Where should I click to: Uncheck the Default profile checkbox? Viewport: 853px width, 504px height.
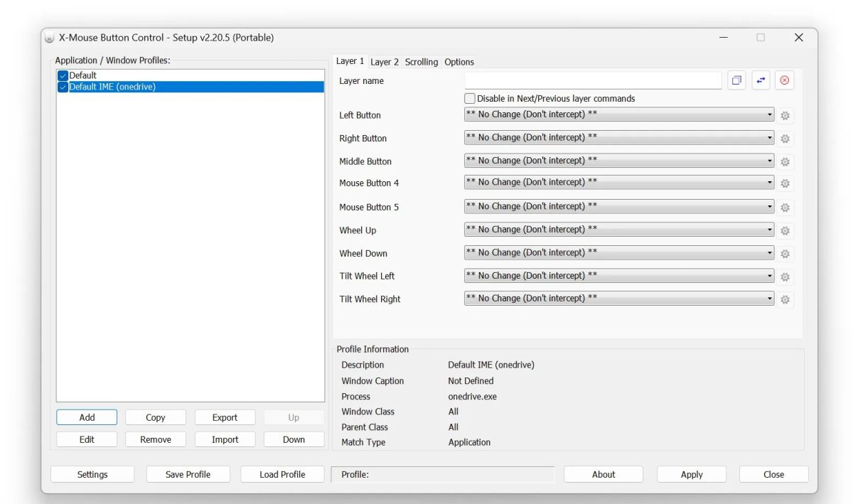[x=63, y=75]
